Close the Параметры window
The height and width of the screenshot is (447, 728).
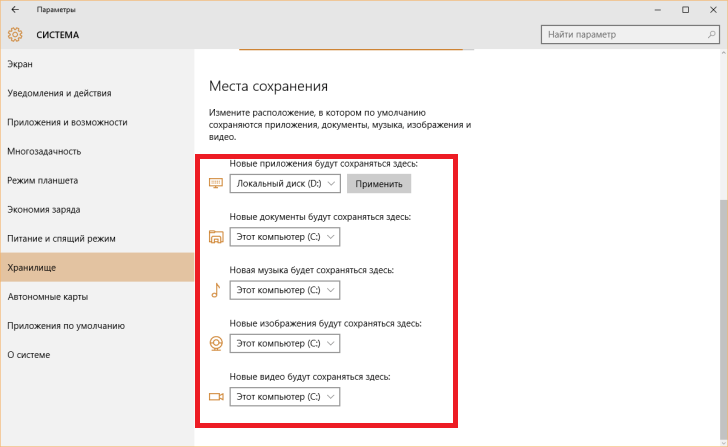point(713,10)
